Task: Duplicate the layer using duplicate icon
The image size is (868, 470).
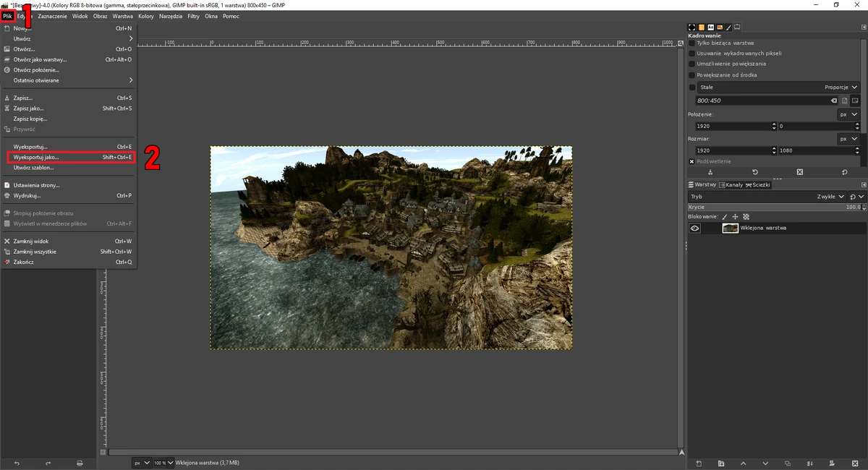Action: pos(788,463)
